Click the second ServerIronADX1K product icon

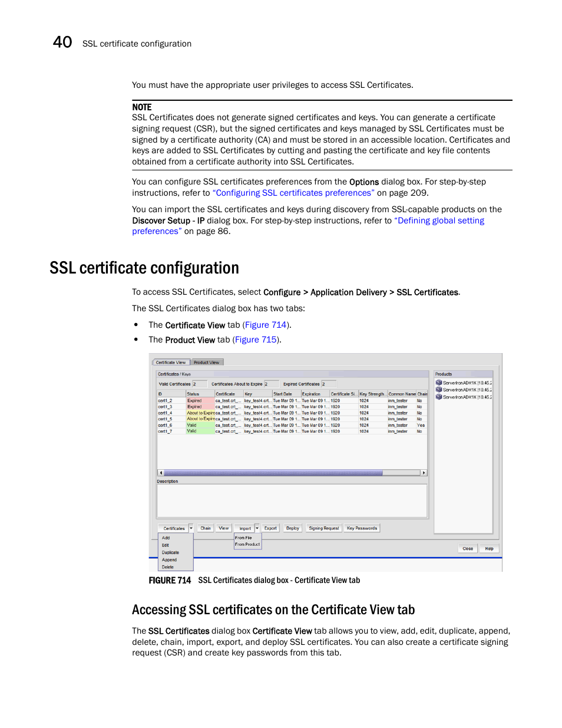pyautogui.click(x=438, y=390)
